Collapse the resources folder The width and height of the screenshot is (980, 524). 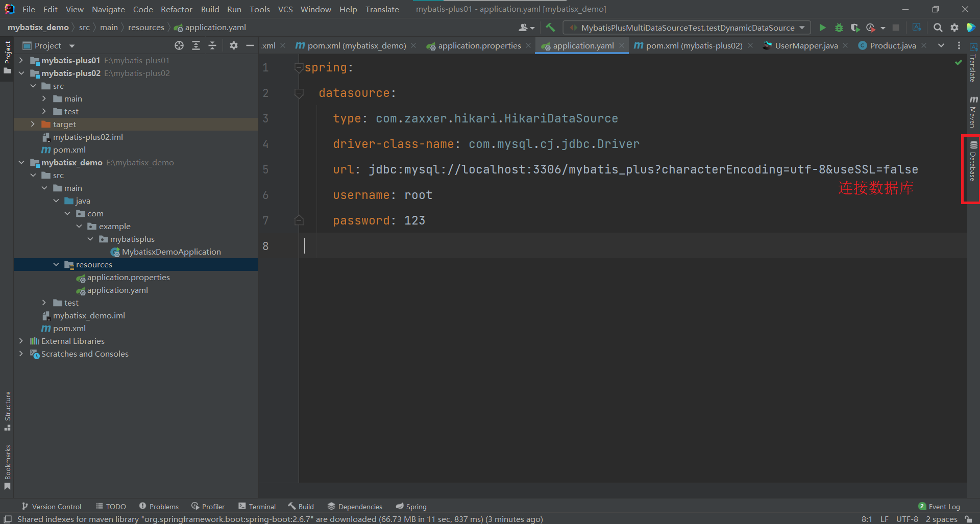click(56, 264)
